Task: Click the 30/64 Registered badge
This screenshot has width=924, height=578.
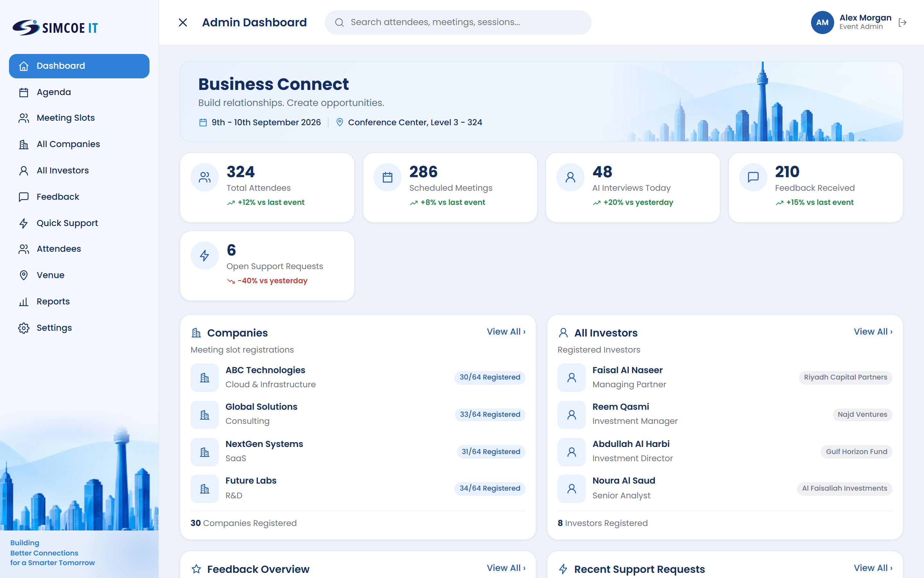Action: [490, 377]
